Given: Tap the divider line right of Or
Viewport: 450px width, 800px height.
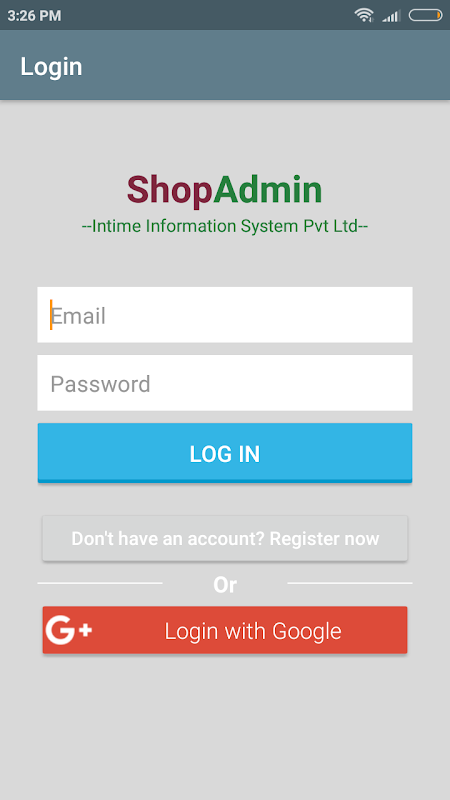Looking at the screenshot, I should pyautogui.click(x=350, y=583).
